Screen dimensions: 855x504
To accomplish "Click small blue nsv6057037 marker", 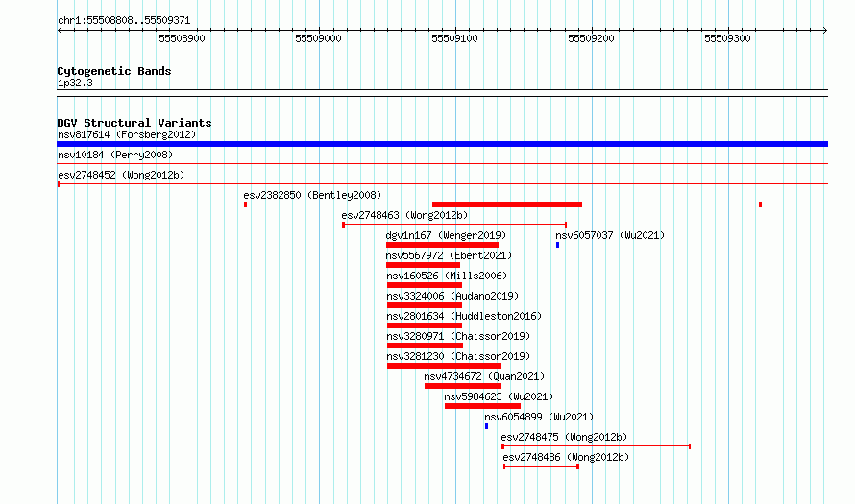I will [x=557, y=245].
